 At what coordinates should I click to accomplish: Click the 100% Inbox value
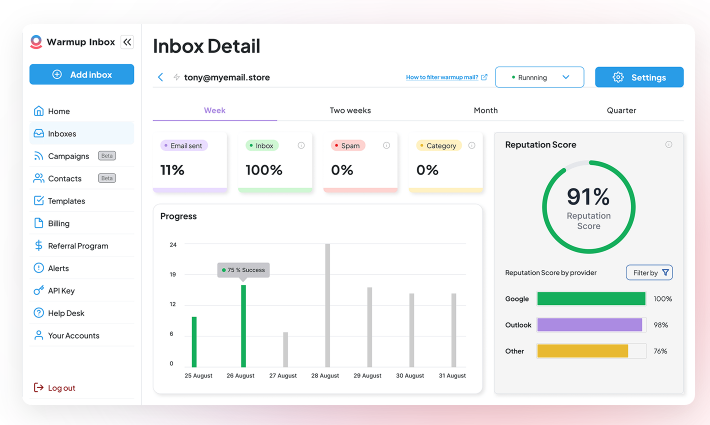pos(264,170)
